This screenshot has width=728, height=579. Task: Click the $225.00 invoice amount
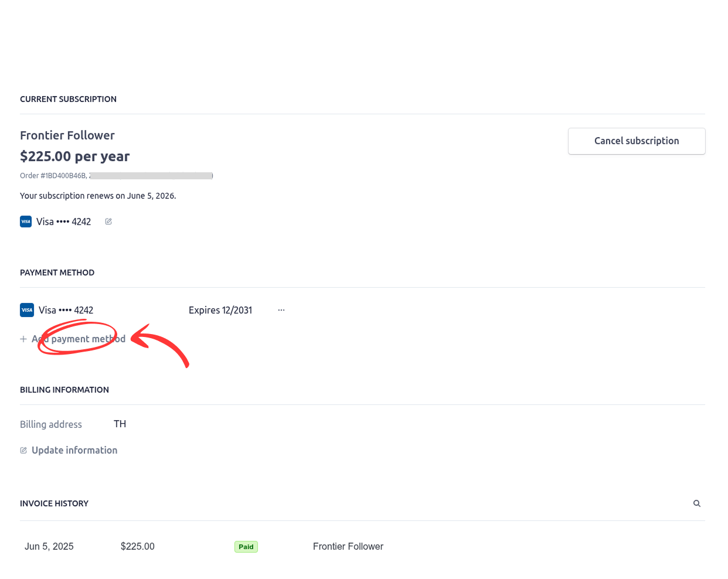(138, 546)
